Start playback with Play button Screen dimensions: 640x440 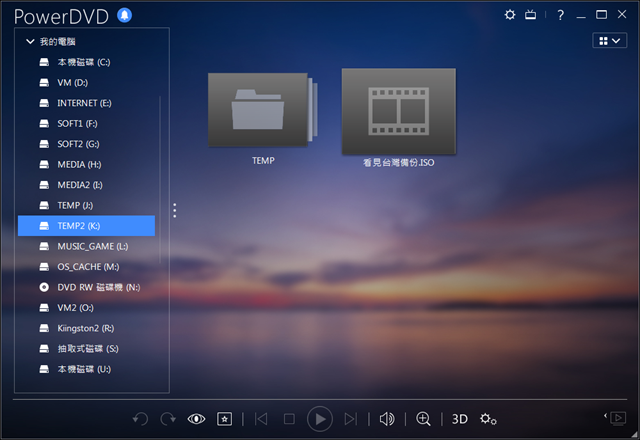(x=320, y=419)
